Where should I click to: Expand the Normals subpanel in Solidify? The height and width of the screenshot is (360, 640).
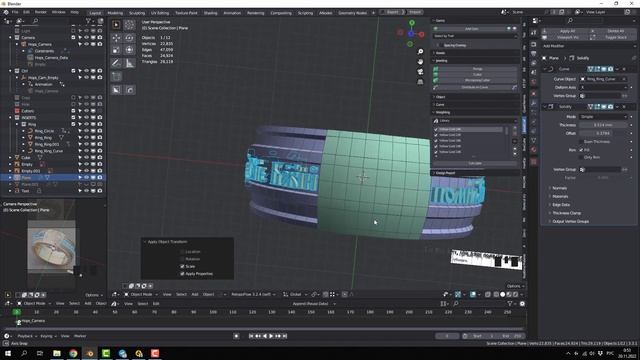pos(560,188)
